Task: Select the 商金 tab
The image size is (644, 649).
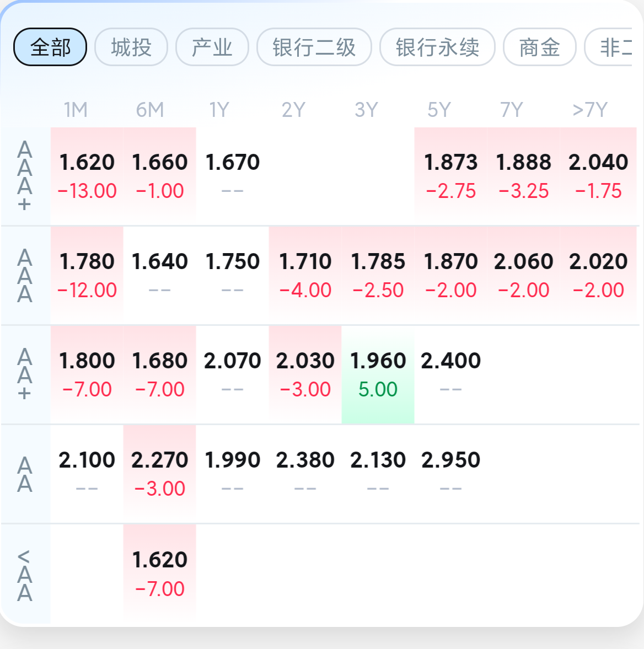Action: tap(540, 47)
